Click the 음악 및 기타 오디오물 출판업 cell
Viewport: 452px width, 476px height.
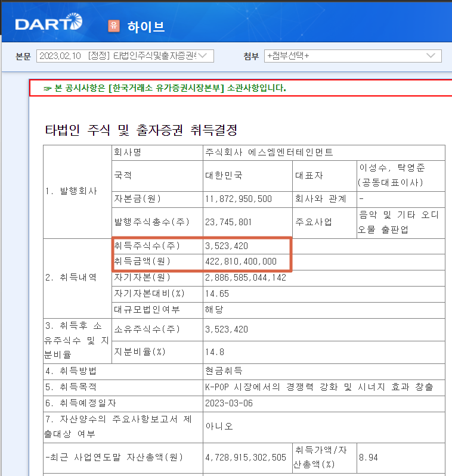401,223
